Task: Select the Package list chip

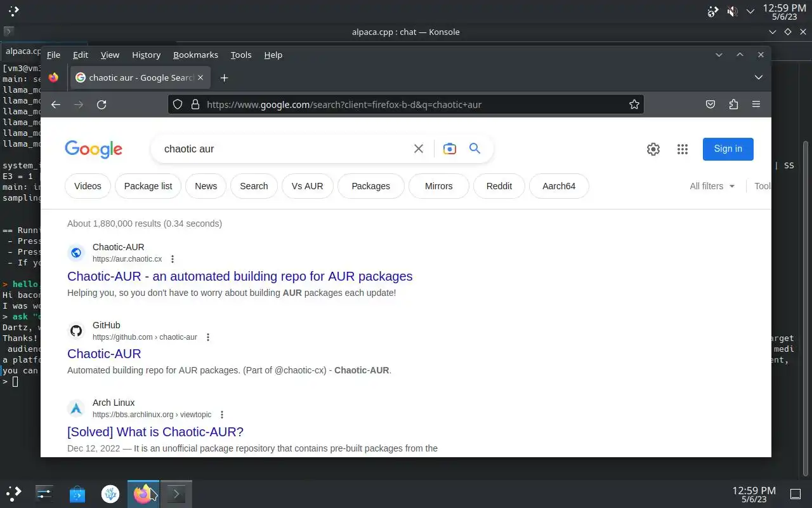Action: [x=148, y=186]
